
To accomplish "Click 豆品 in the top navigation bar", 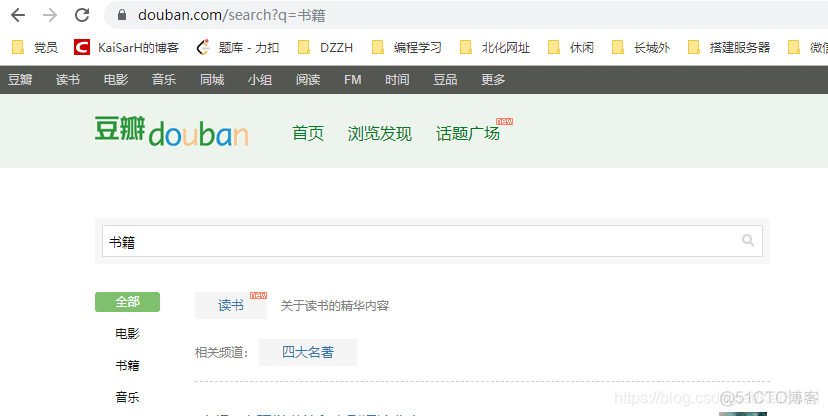I will [445, 80].
